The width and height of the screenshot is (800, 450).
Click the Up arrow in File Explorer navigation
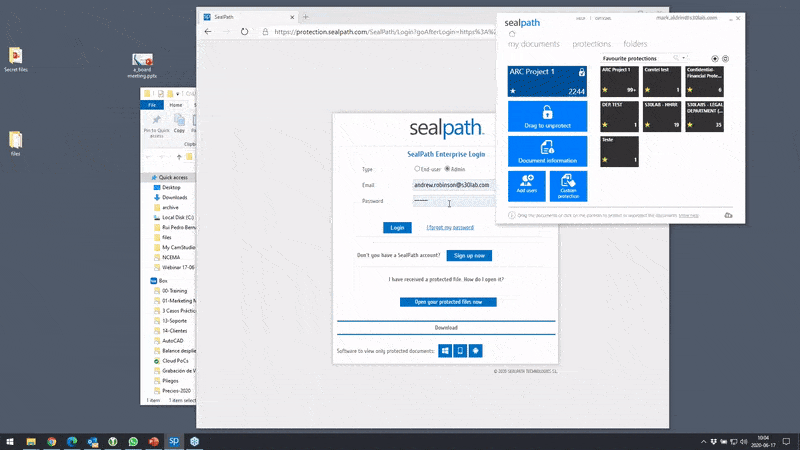179,157
